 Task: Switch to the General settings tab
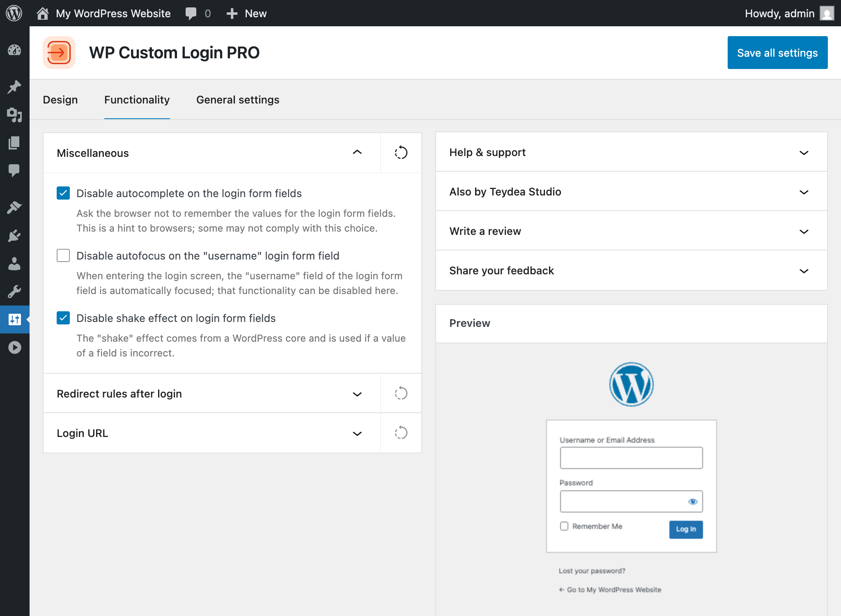pyautogui.click(x=238, y=100)
